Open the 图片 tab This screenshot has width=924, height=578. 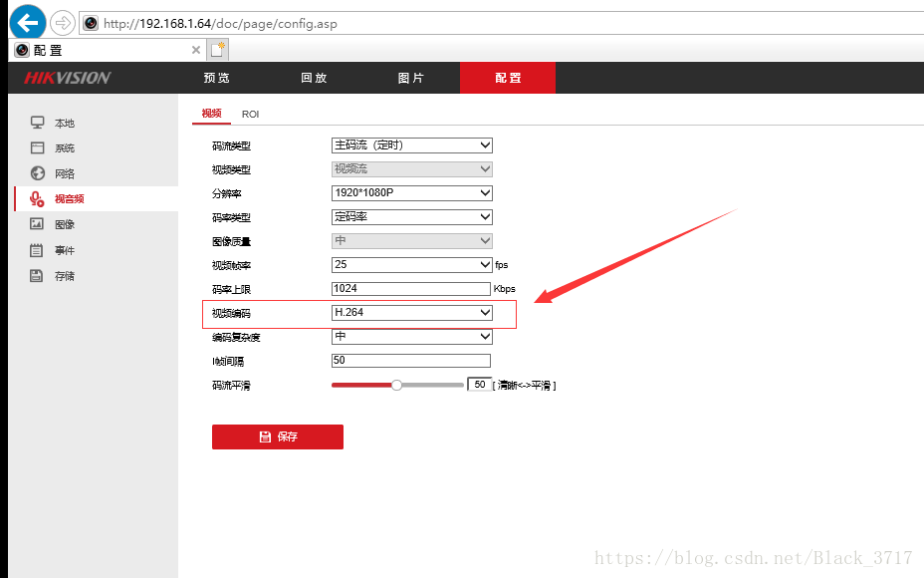(x=411, y=78)
